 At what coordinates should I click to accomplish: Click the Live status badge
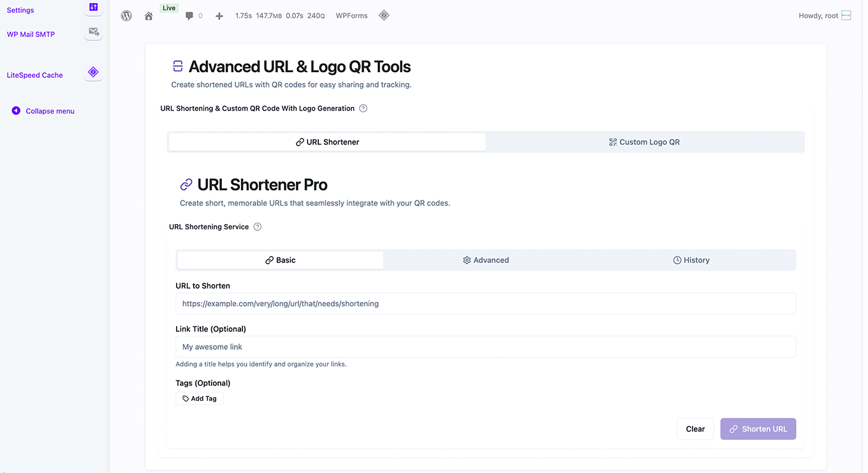click(x=169, y=8)
